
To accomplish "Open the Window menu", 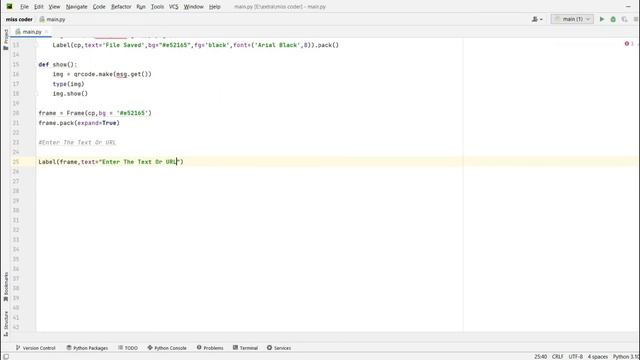I will tap(193, 7).
